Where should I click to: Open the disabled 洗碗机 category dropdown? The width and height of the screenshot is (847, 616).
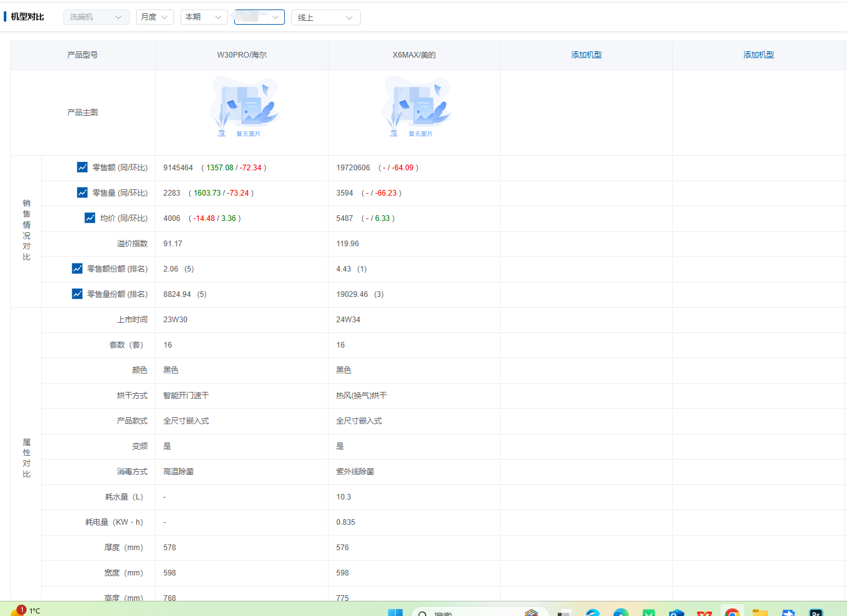pos(96,17)
